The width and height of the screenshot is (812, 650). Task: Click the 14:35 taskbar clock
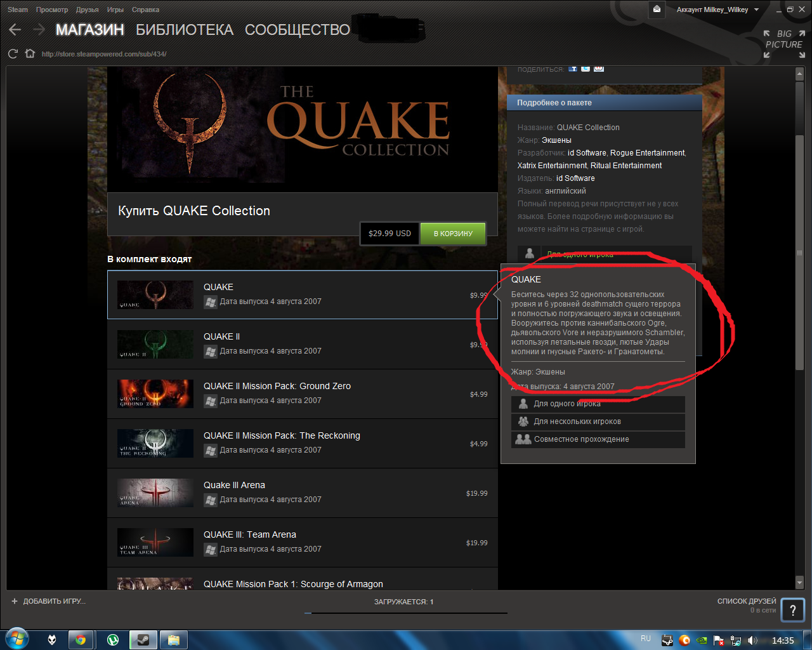coord(783,640)
